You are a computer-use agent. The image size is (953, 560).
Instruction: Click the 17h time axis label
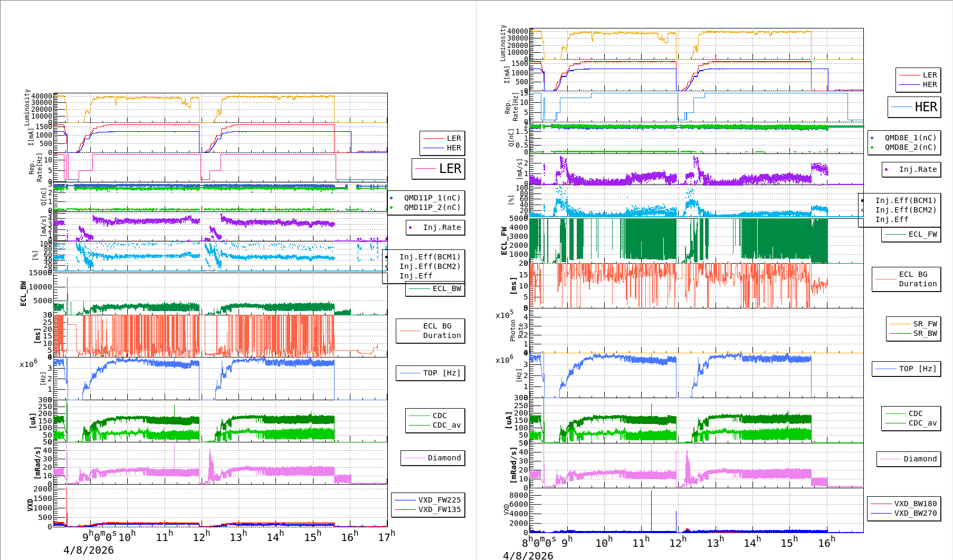pos(386,537)
